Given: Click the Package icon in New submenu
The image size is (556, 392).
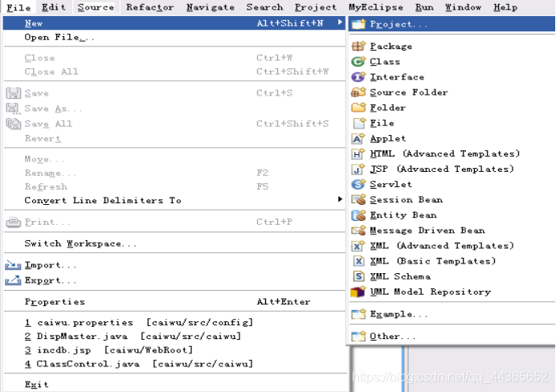Looking at the screenshot, I should coord(358,46).
